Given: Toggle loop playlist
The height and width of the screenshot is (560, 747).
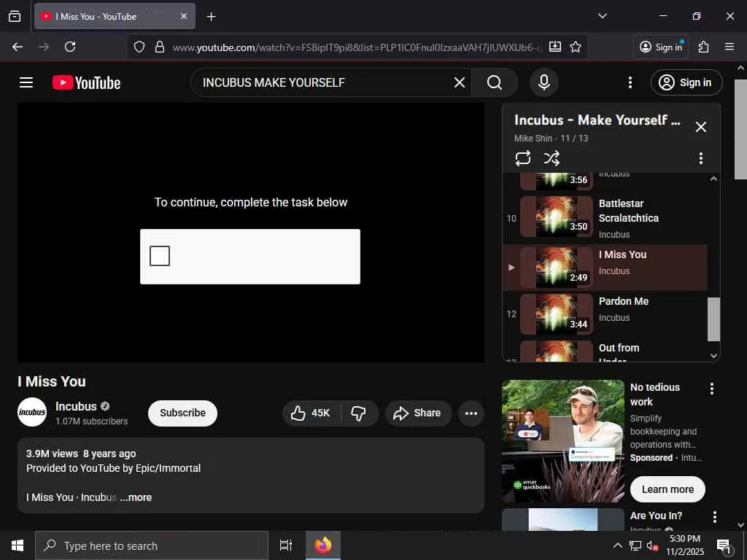Looking at the screenshot, I should [522, 158].
